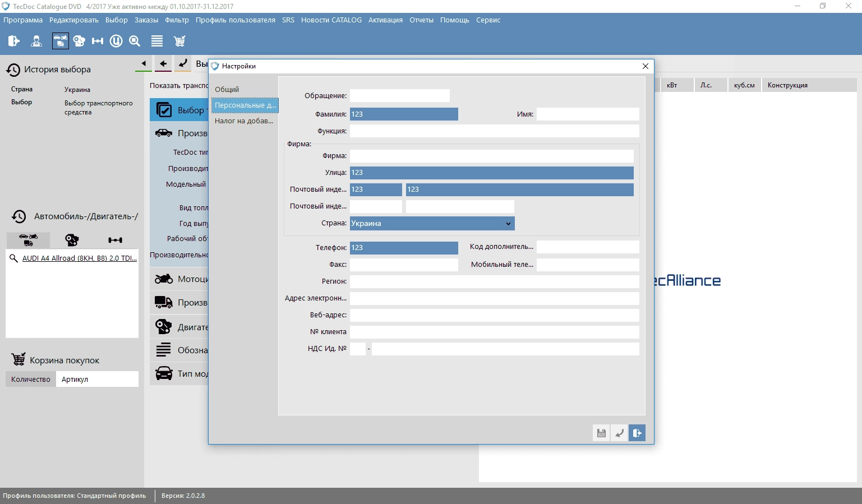This screenshot has width=862, height=504.
Task: Click vehicle/engine history clock icon
Action: click(x=19, y=216)
